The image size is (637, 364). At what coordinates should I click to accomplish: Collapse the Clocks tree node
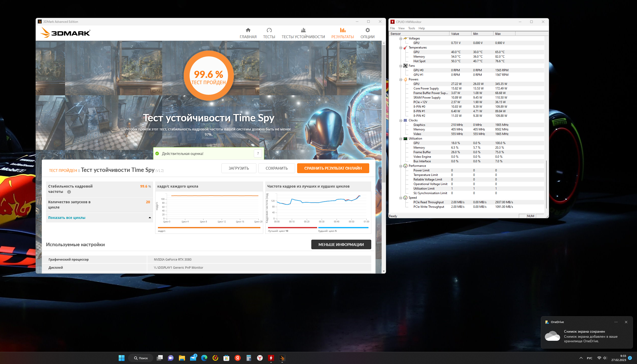(x=401, y=121)
